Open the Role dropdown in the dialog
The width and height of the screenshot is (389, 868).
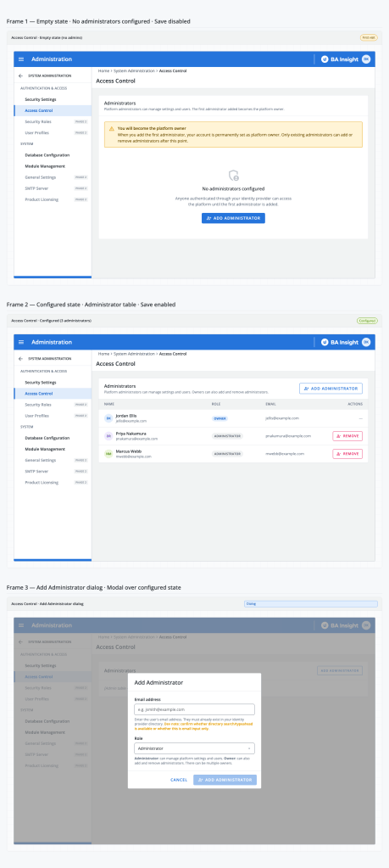coord(195,748)
